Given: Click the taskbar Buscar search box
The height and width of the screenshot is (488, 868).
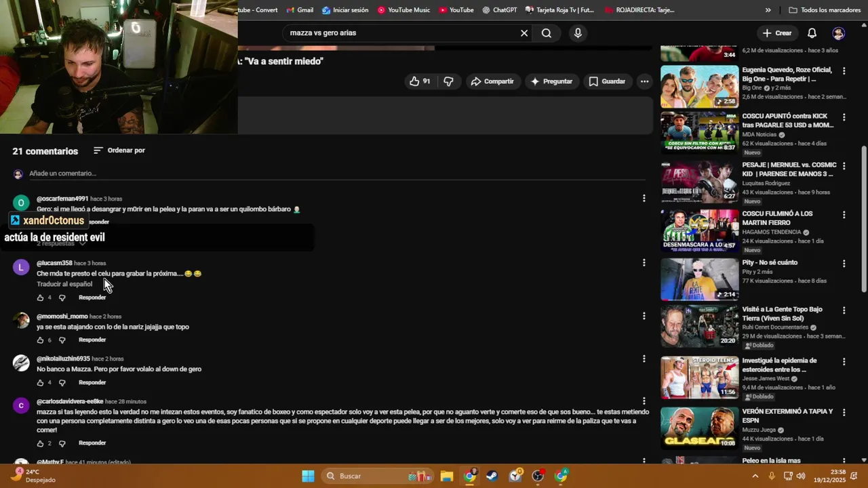Looking at the screenshot, I should point(377,476).
